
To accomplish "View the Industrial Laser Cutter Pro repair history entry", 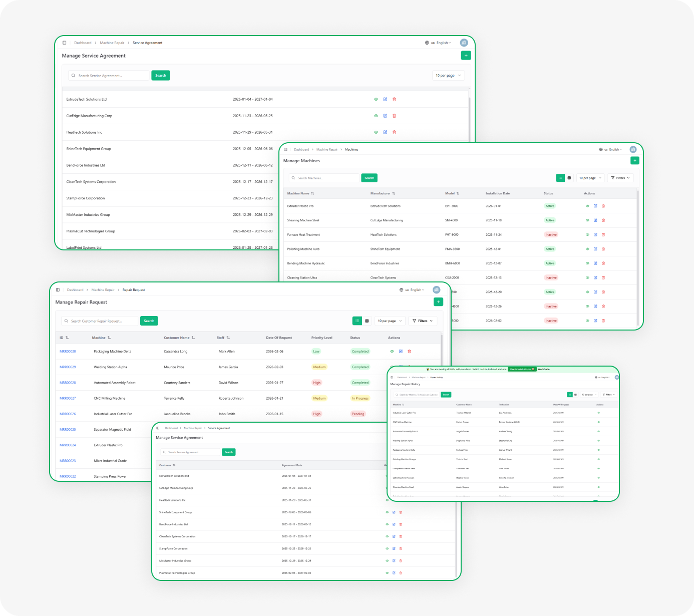I will tap(598, 413).
